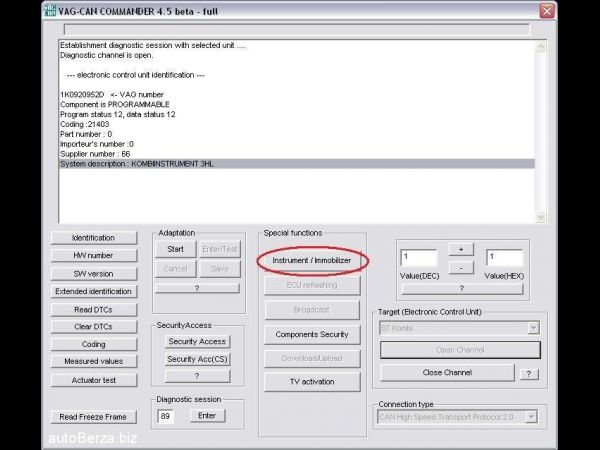
Task: Close the VAG-CAN Commander window
Action: pyautogui.click(x=547, y=11)
